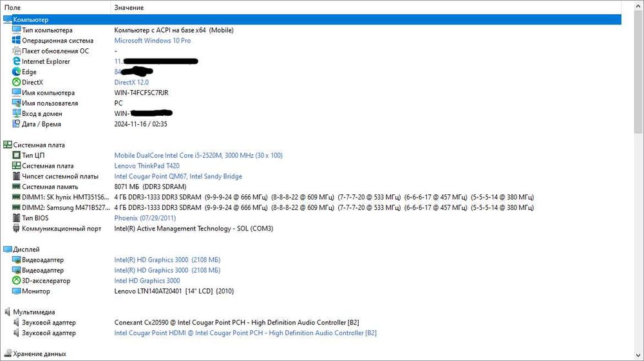Select the date value 2024-11-16 / 02:35
This screenshot has height=361, width=644.
140,124
